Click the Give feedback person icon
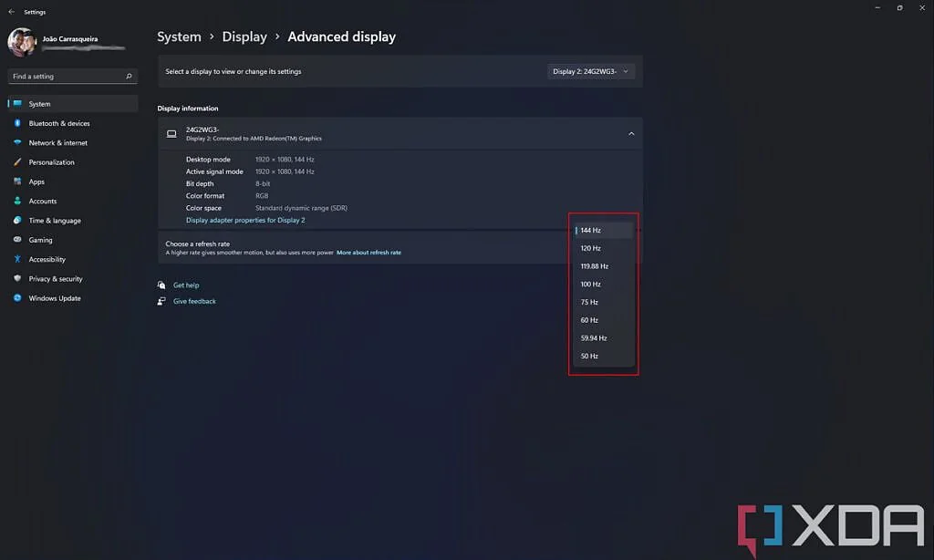 pyautogui.click(x=161, y=301)
